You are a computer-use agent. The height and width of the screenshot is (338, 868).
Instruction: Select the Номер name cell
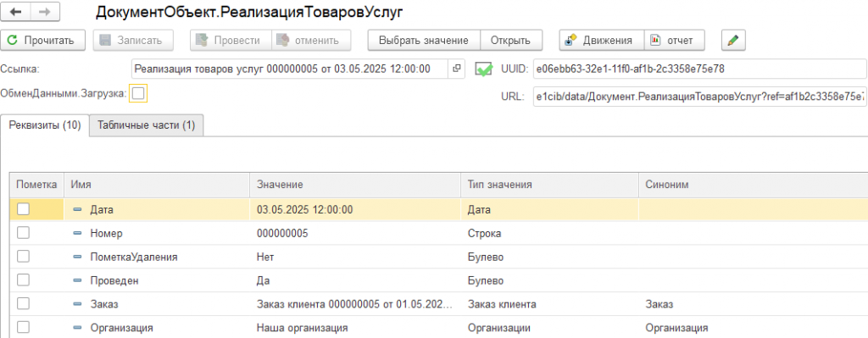(x=157, y=234)
